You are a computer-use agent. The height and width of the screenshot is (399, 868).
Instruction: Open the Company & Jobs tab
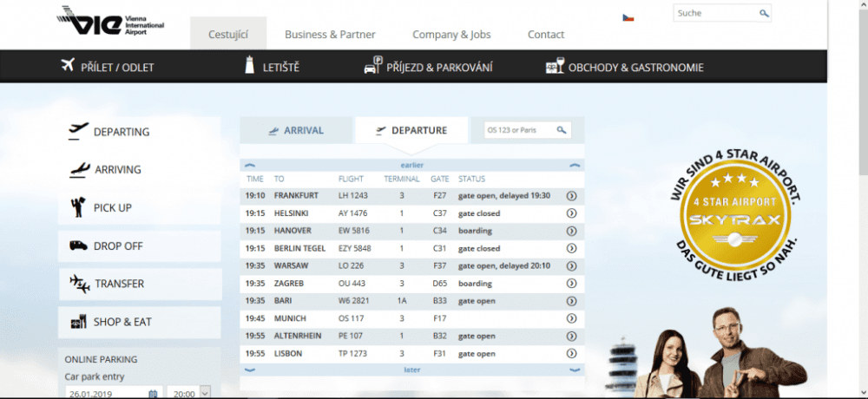[451, 35]
